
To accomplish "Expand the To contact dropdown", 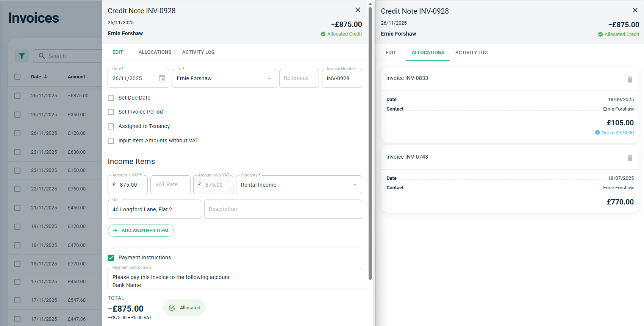I will (x=269, y=79).
